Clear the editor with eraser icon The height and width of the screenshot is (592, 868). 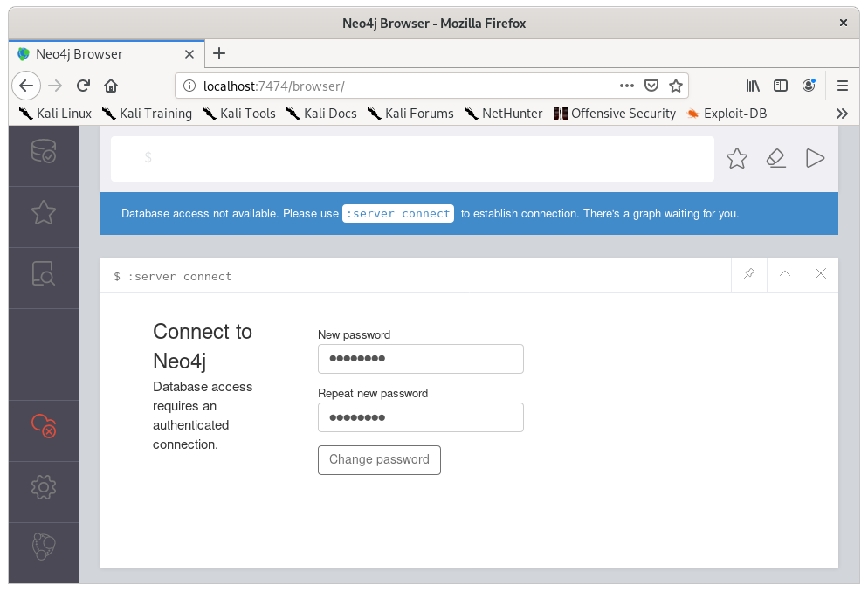[776, 158]
